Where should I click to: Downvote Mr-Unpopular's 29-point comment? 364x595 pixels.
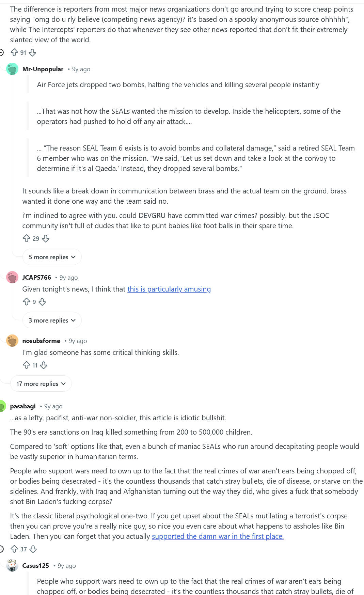[46, 238]
